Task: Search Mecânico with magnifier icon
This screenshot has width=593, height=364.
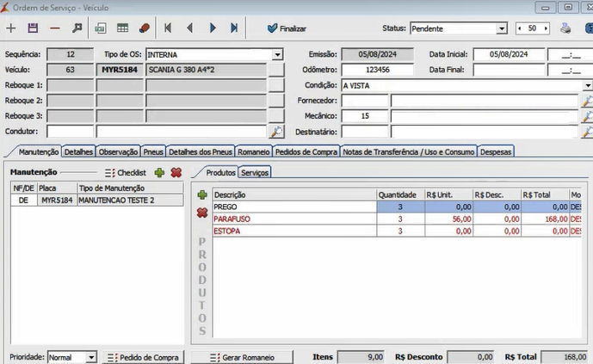Action: (587, 116)
